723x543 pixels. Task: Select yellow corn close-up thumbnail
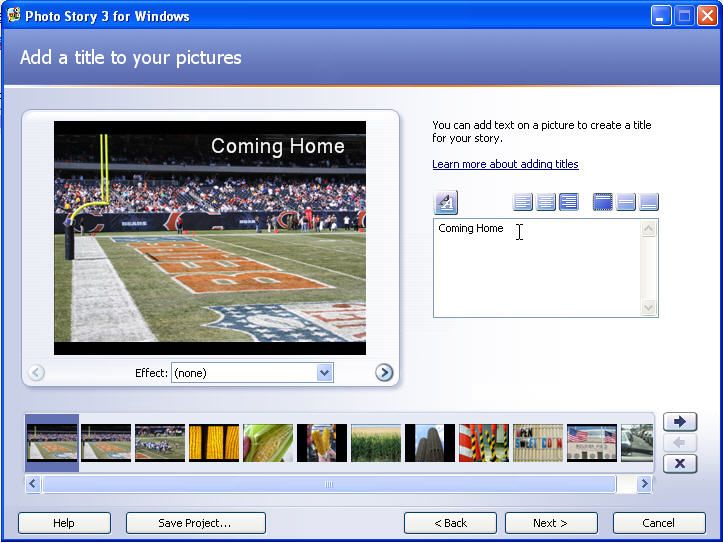coord(214,443)
